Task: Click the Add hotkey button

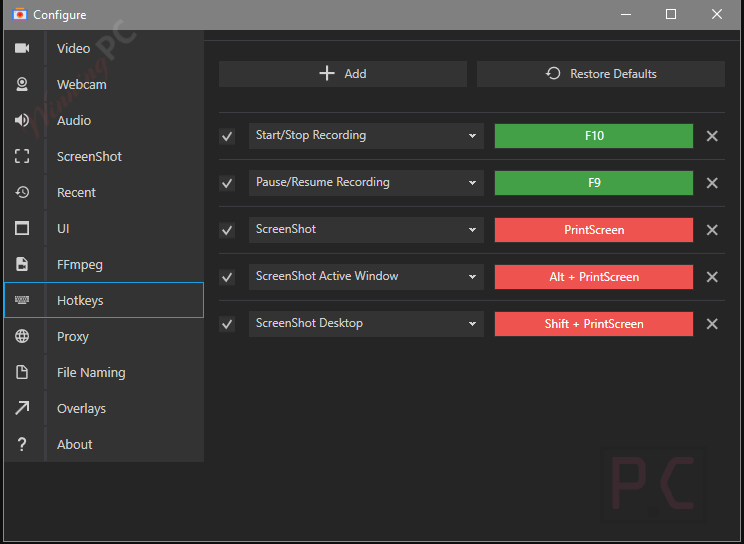Action: [343, 74]
